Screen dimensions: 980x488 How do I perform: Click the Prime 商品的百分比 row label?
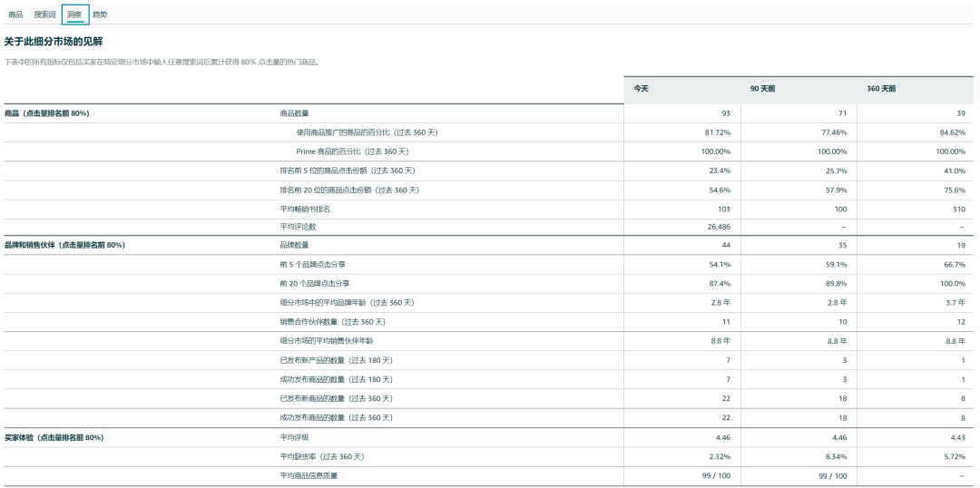352,151
